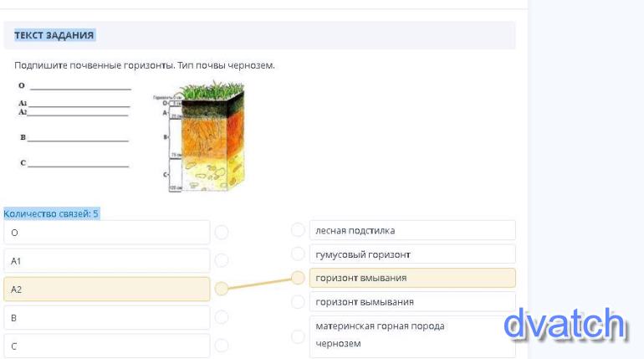Select the highlighted A2 item box

click(x=106, y=289)
